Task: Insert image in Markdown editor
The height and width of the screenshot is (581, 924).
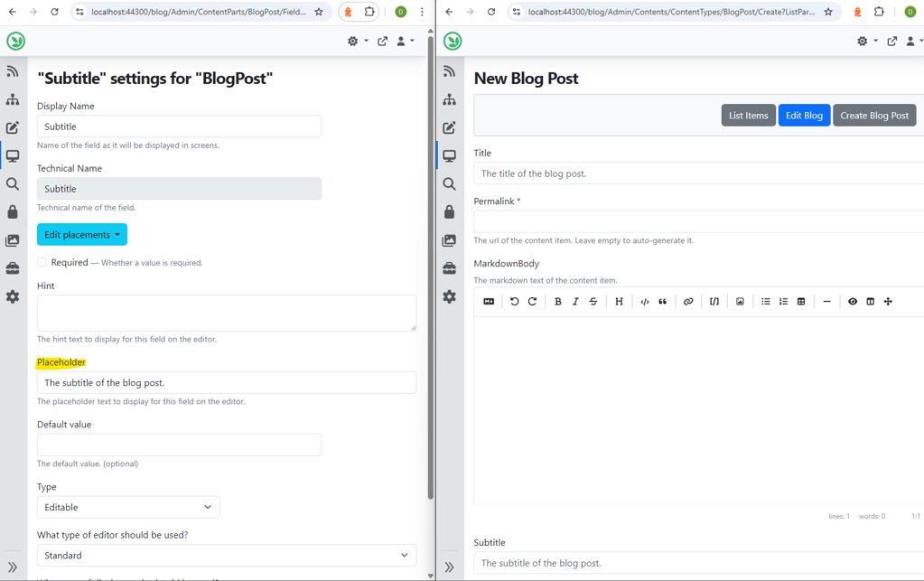Action: (x=740, y=302)
